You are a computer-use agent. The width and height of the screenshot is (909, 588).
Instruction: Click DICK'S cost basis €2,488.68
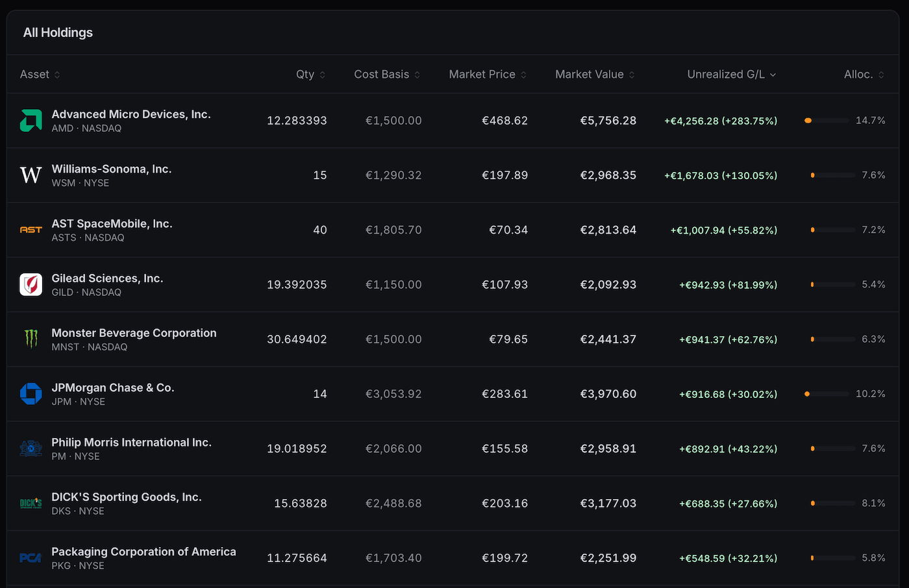(x=393, y=503)
